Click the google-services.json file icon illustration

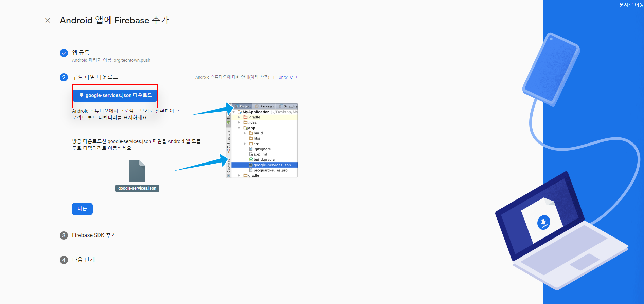click(x=137, y=171)
